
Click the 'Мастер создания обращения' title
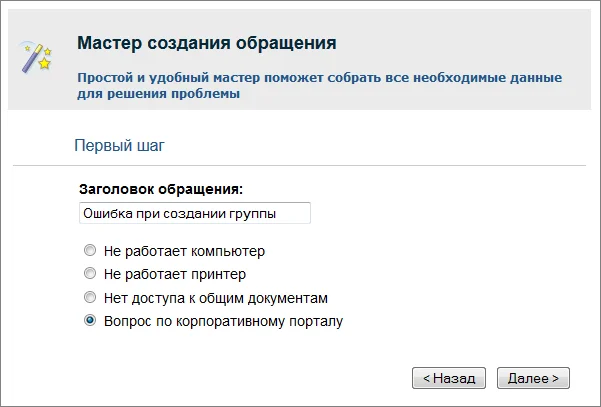206,43
